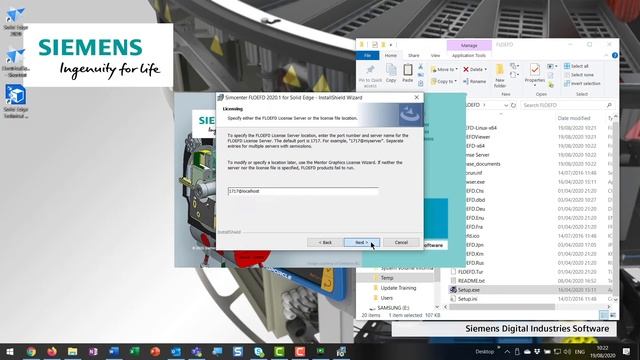Select the README.txt file

tap(471, 281)
